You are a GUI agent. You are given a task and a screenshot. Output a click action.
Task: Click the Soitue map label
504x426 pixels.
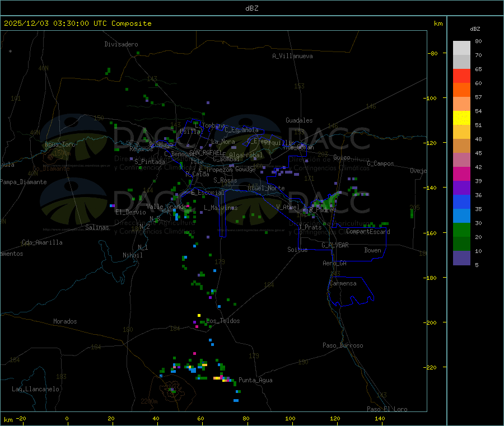[298, 250]
